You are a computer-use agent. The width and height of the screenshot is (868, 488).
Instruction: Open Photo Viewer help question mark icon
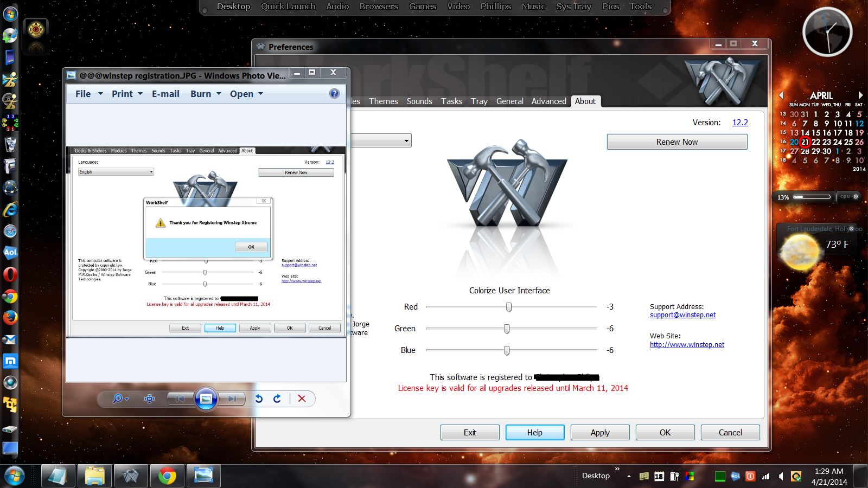point(334,93)
